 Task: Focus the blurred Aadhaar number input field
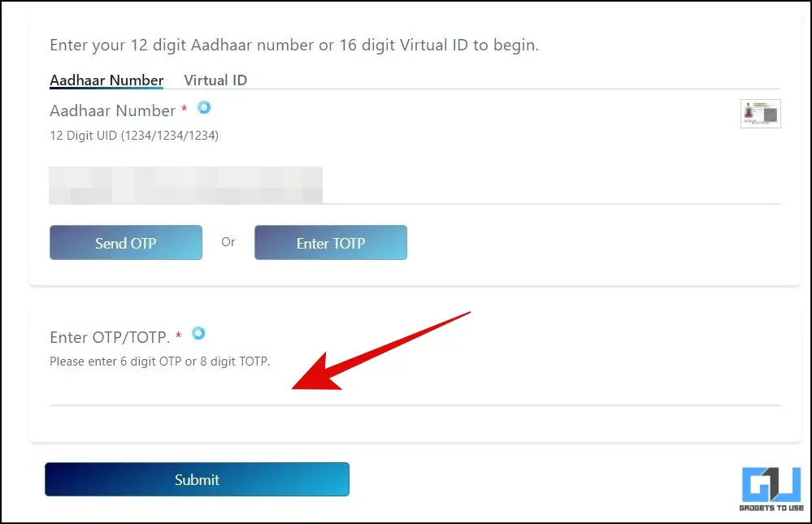click(x=415, y=185)
